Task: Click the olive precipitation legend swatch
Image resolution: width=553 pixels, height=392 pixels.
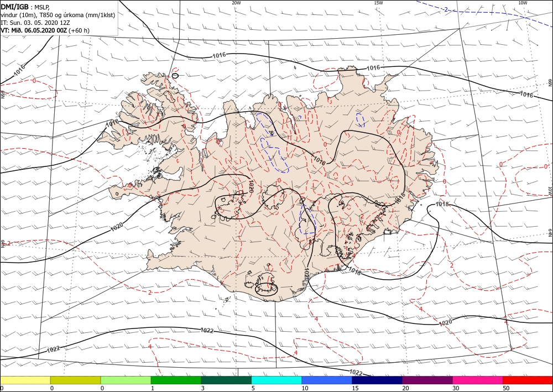Action: click(75, 380)
